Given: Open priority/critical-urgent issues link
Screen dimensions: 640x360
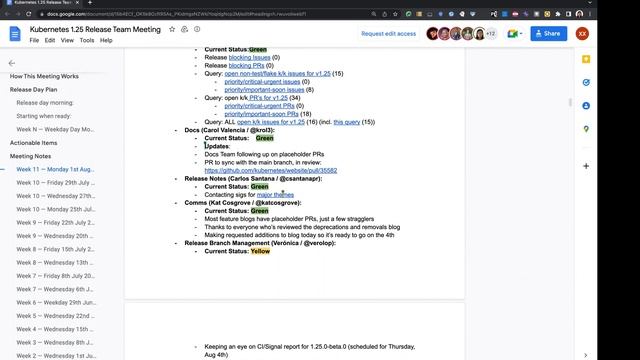Looking at the screenshot, I should [262, 82].
